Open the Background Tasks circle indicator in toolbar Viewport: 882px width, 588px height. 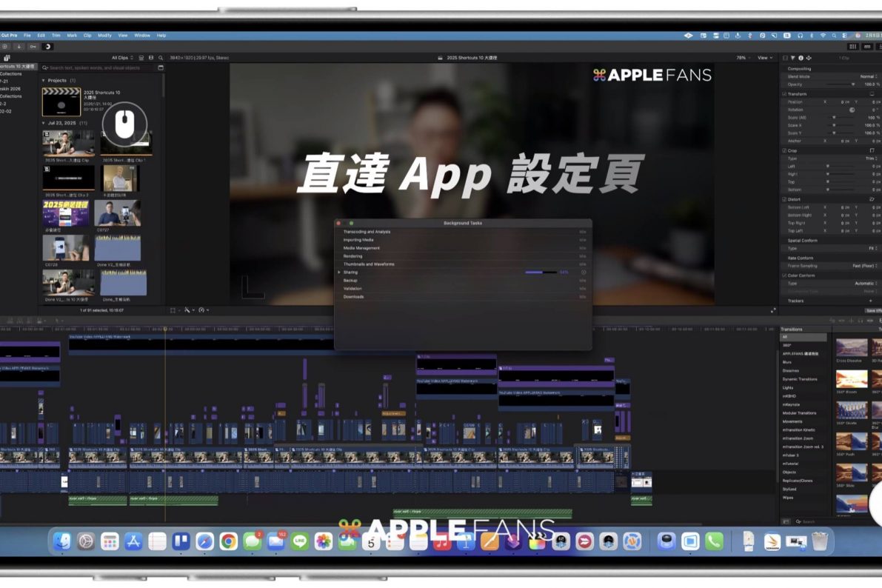pos(48,46)
